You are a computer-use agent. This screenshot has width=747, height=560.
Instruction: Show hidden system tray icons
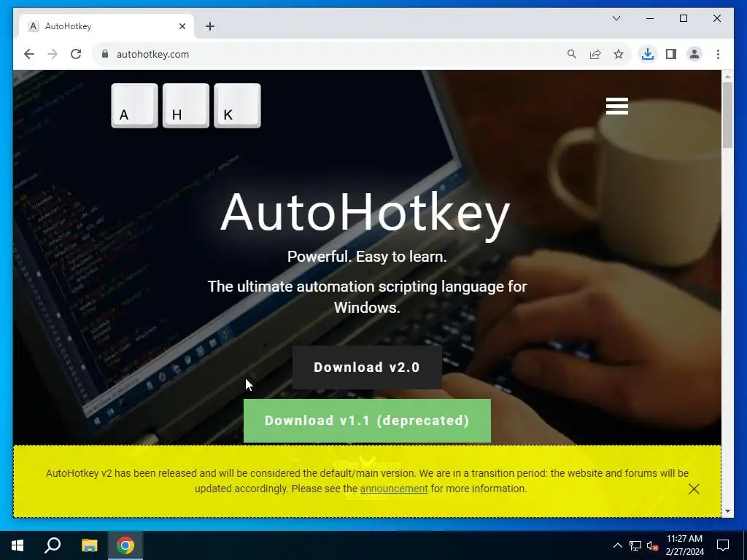(617, 545)
